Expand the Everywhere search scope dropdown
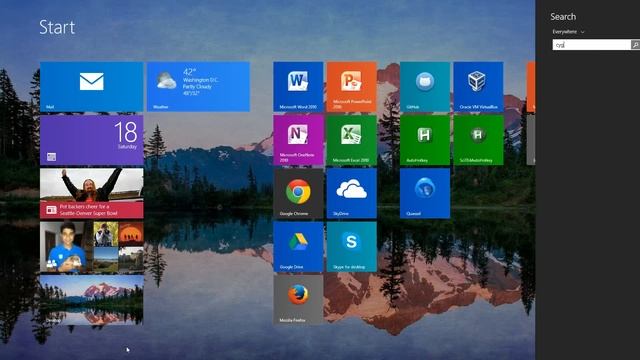 click(568, 31)
